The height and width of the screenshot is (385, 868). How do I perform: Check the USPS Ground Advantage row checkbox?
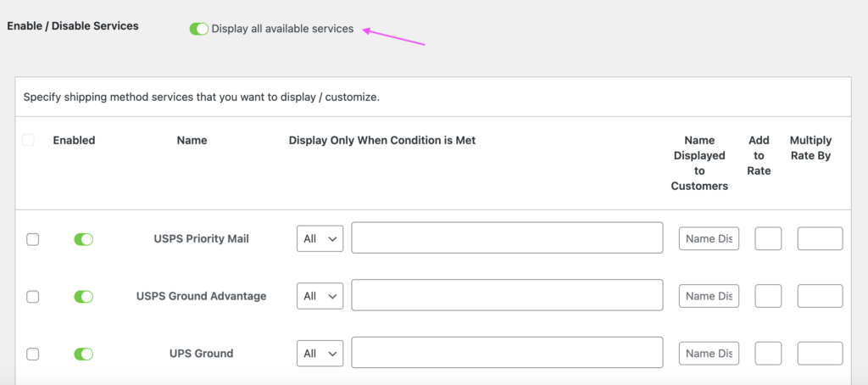point(33,296)
